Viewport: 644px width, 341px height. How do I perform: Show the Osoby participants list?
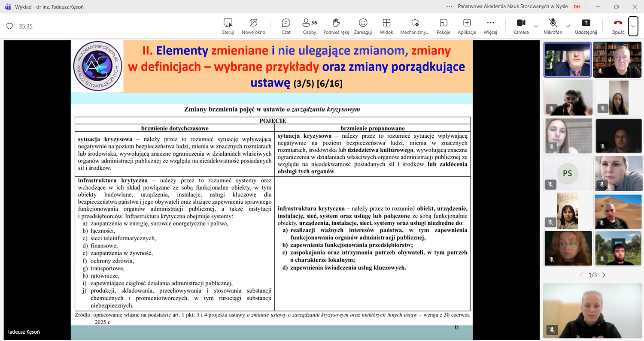[x=310, y=26]
